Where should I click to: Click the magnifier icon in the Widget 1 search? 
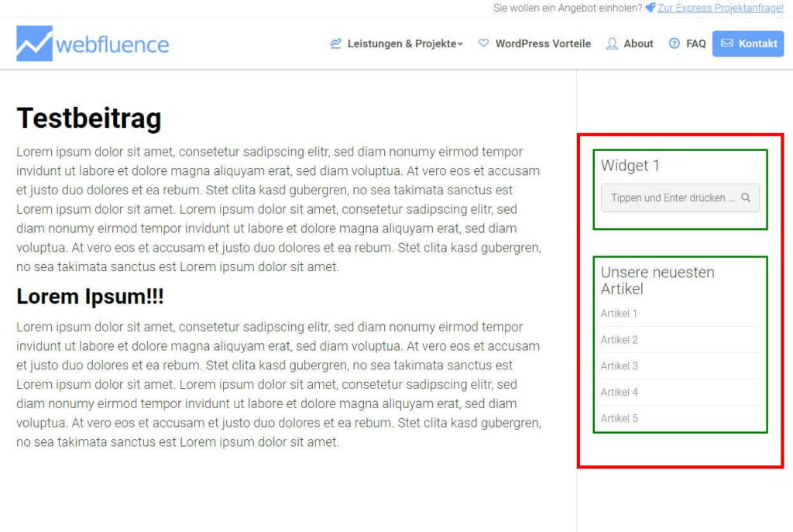[746, 197]
